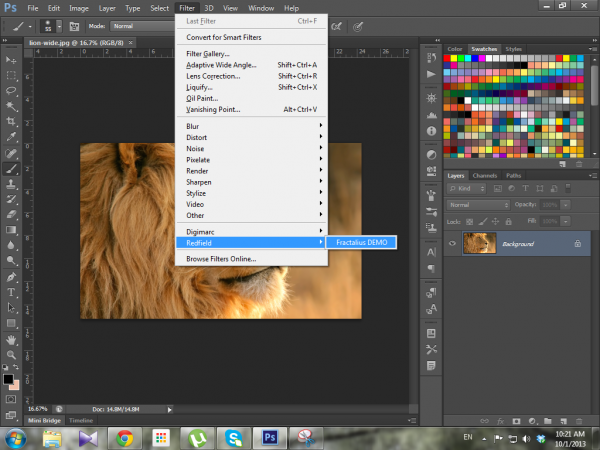Select the Move tool
This screenshot has width=600, height=450.
(12, 58)
